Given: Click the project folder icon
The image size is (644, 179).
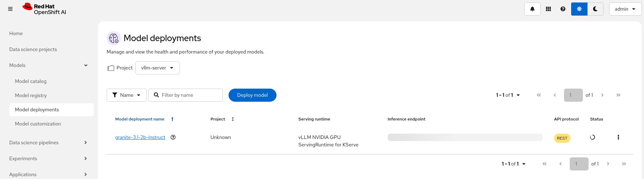Looking at the screenshot, I should pos(111,68).
